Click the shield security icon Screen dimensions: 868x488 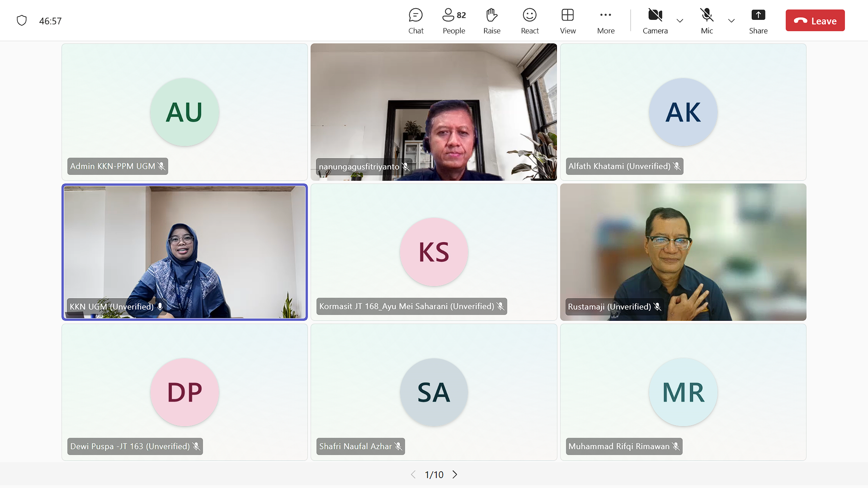pyautogui.click(x=22, y=21)
